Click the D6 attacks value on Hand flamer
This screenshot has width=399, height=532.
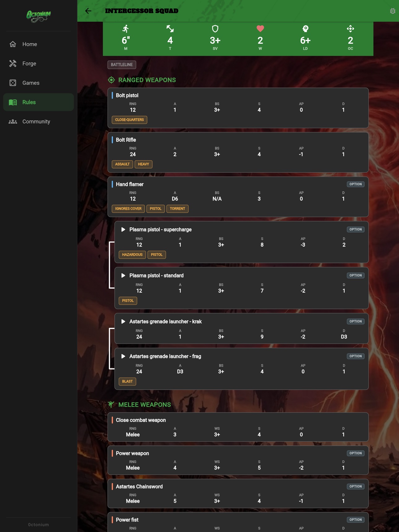tap(175, 199)
